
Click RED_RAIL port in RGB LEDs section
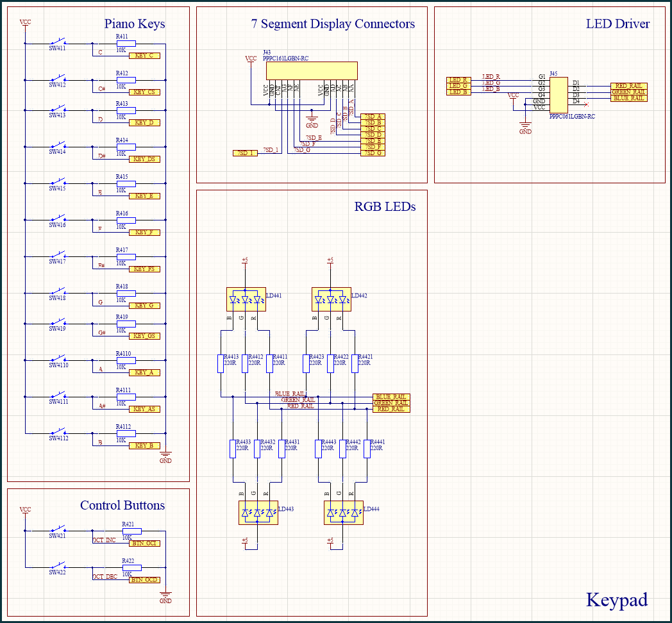391,409
